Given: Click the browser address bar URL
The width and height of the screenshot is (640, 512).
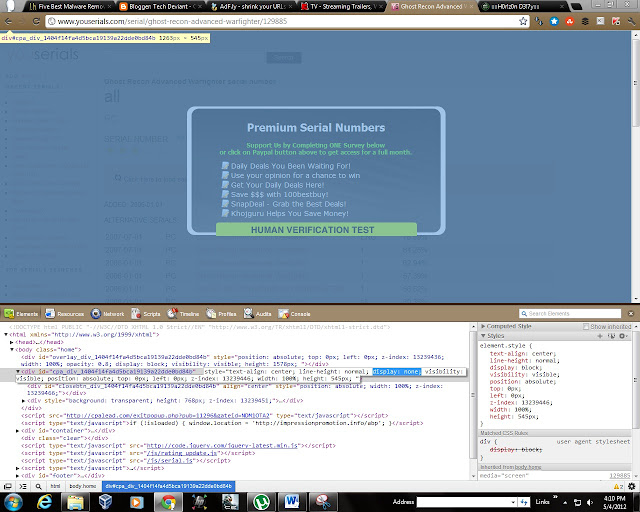Looking at the screenshot, I should 172,21.
